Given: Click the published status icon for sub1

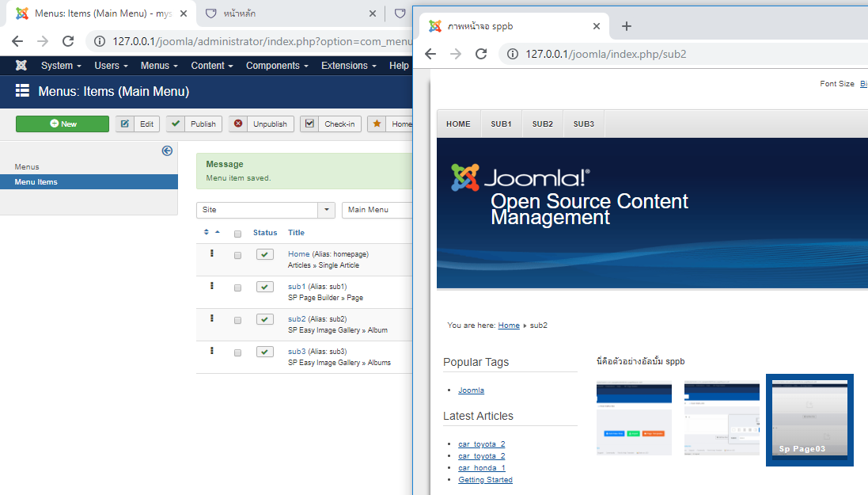Looking at the screenshot, I should [x=265, y=287].
